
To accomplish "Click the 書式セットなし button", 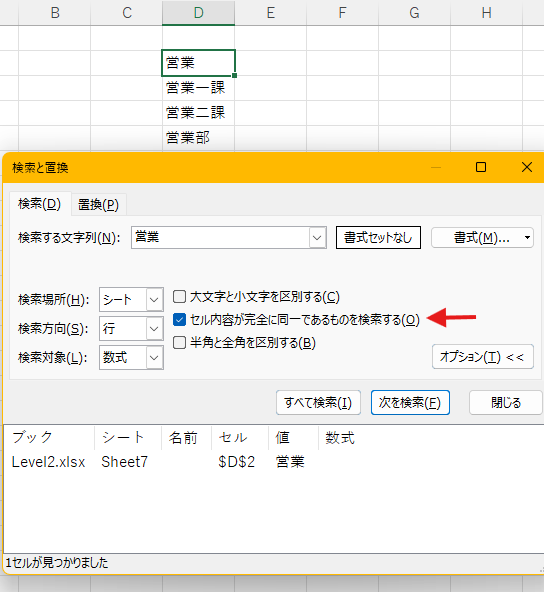I will [x=378, y=237].
